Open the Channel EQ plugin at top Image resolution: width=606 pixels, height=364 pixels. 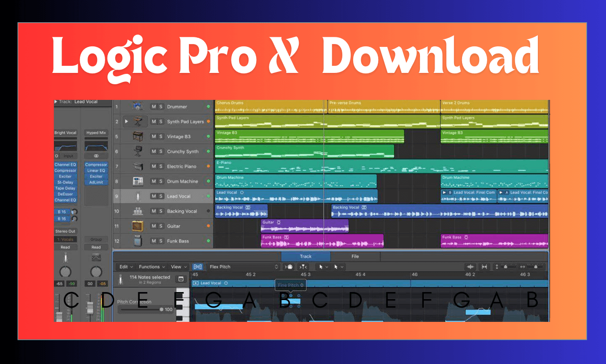(x=65, y=165)
